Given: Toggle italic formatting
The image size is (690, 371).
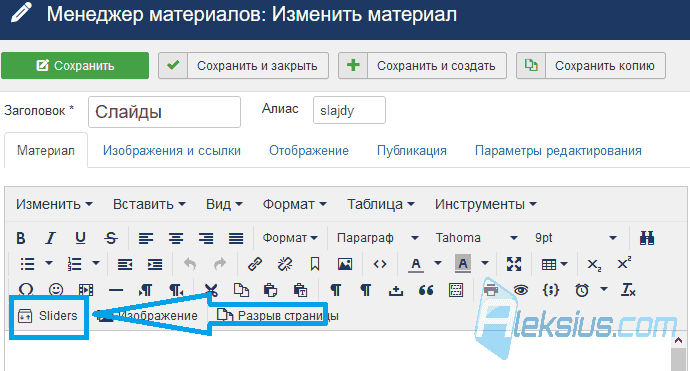Looking at the screenshot, I should pyautogui.click(x=51, y=238).
